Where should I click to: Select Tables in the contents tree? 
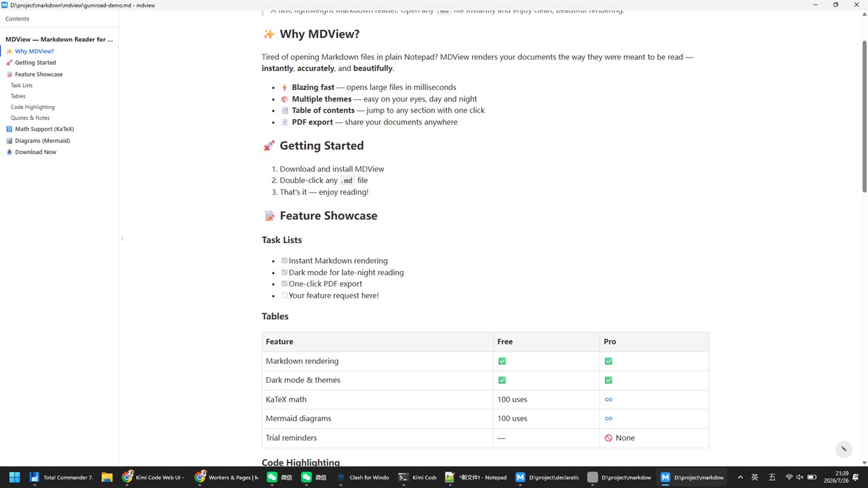click(18, 96)
